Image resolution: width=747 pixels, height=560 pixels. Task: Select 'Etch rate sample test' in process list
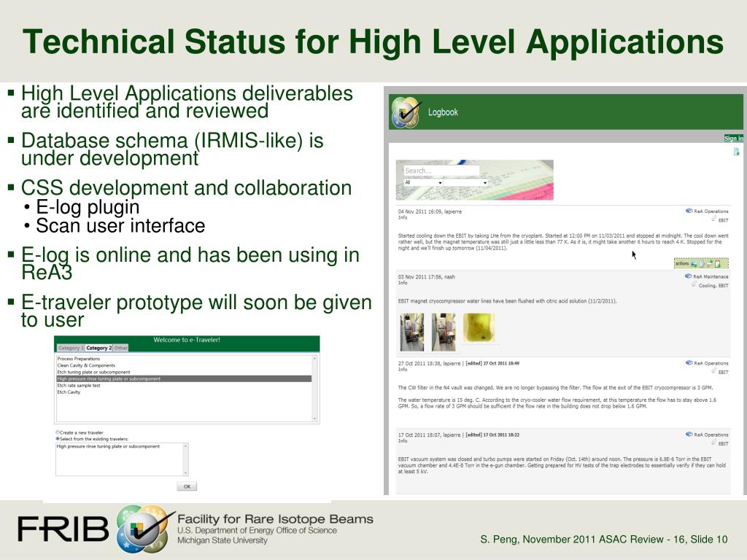coord(79,385)
